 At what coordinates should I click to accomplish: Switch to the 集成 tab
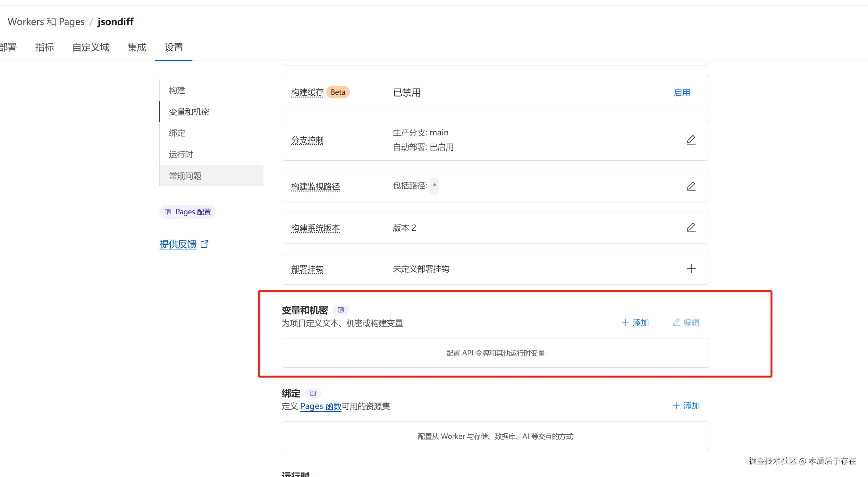coord(137,47)
